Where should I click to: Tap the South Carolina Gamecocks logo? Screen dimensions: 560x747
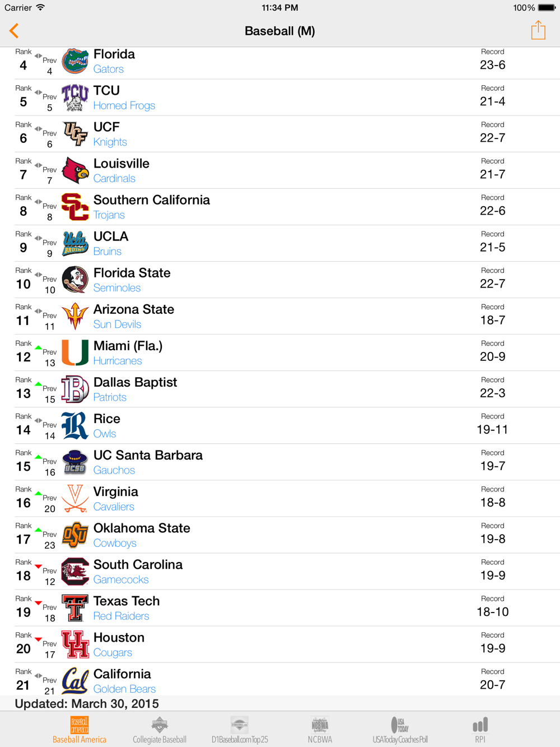click(75, 572)
